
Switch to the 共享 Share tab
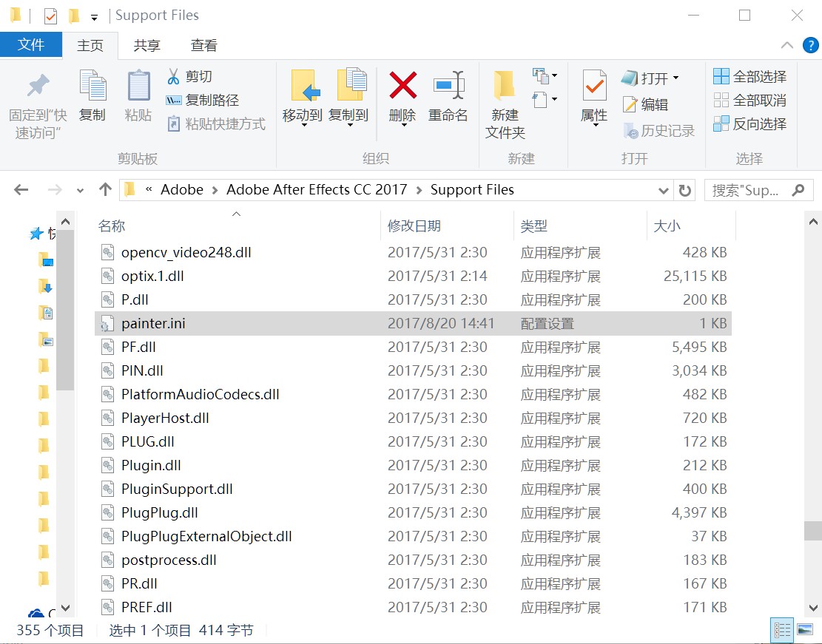(146, 46)
